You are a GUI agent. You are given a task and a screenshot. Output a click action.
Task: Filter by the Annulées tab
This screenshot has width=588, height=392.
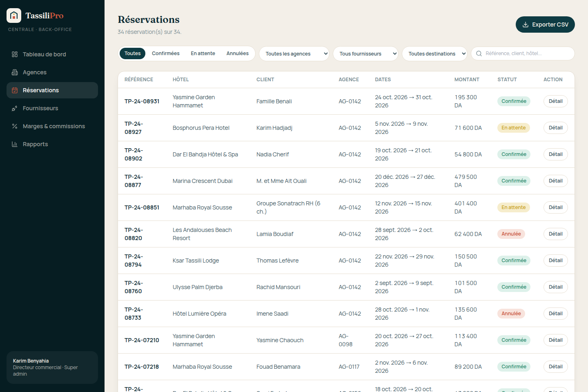238,53
